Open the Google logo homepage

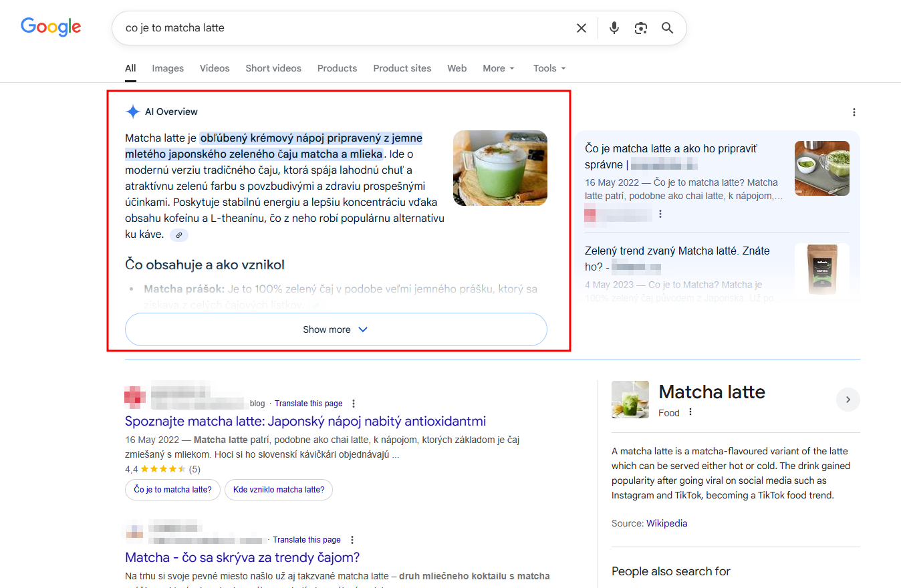pyautogui.click(x=51, y=27)
